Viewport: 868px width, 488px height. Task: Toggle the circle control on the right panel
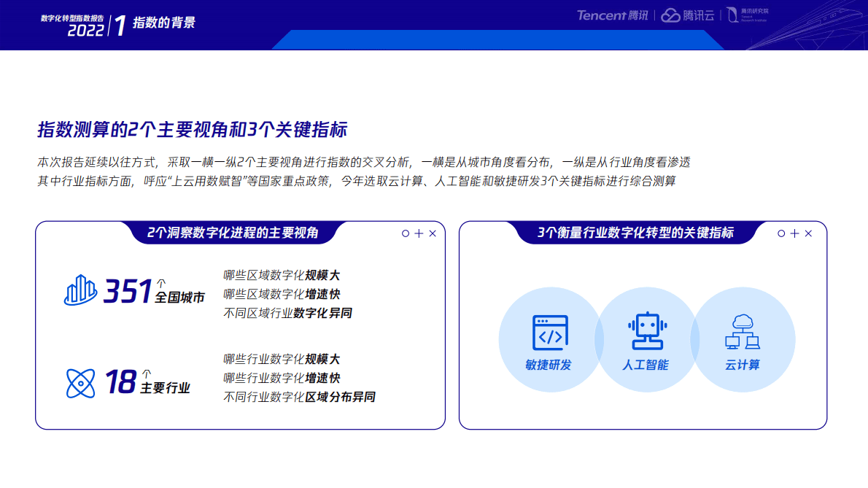tap(780, 233)
